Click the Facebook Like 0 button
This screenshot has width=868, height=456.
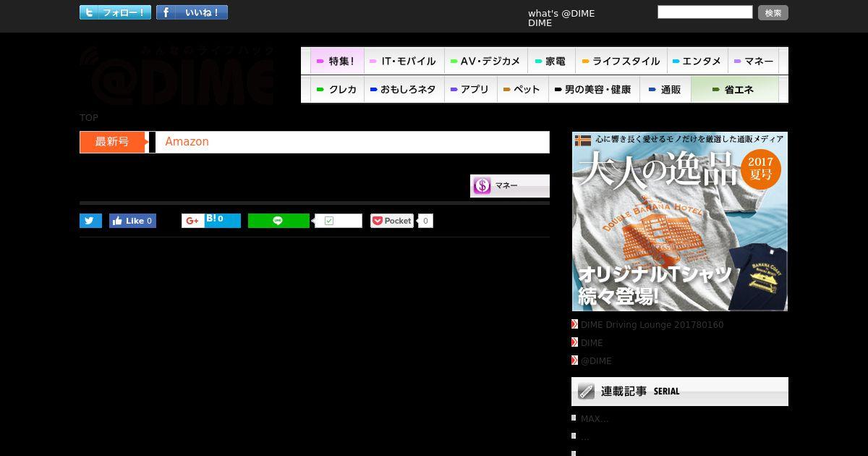[x=132, y=221]
